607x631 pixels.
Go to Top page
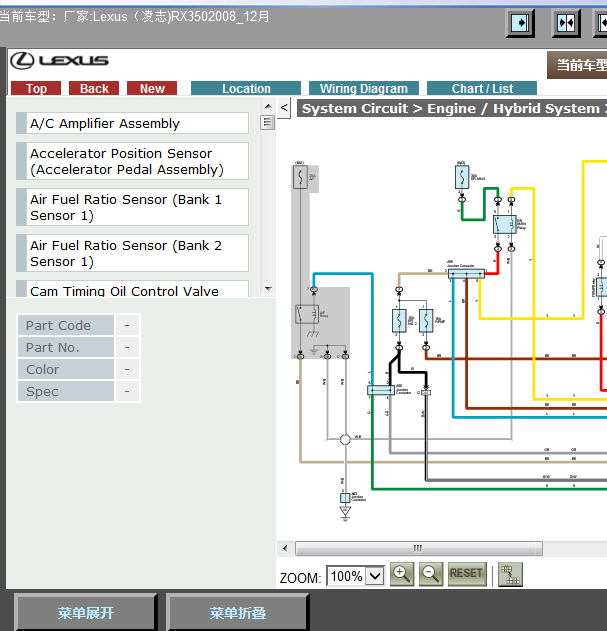click(x=36, y=88)
